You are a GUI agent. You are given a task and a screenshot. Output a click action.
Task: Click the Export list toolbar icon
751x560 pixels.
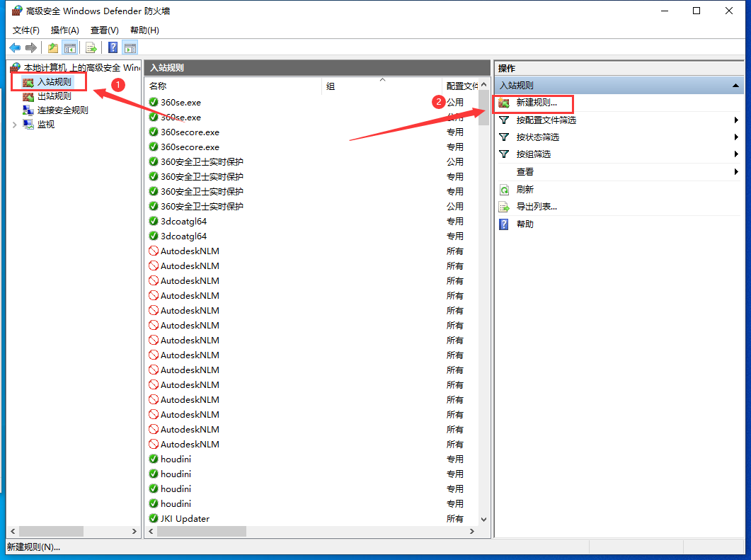(x=91, y=48)
